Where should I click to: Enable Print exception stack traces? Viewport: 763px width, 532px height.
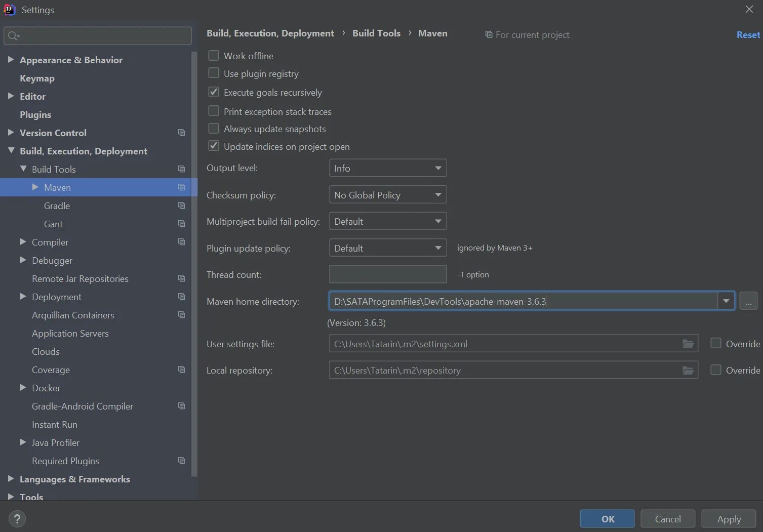214,111
